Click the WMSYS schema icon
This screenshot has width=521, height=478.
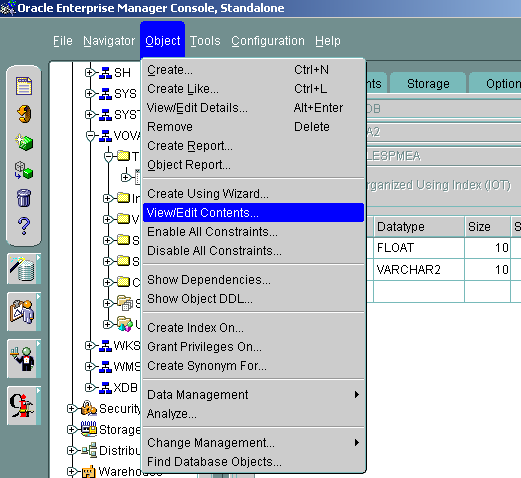pos(105,367)
